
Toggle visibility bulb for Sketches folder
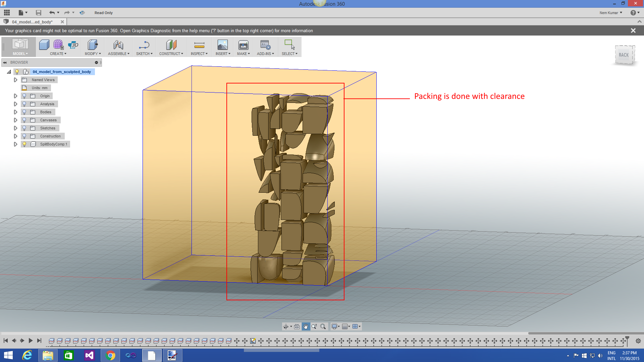[24, 128]
